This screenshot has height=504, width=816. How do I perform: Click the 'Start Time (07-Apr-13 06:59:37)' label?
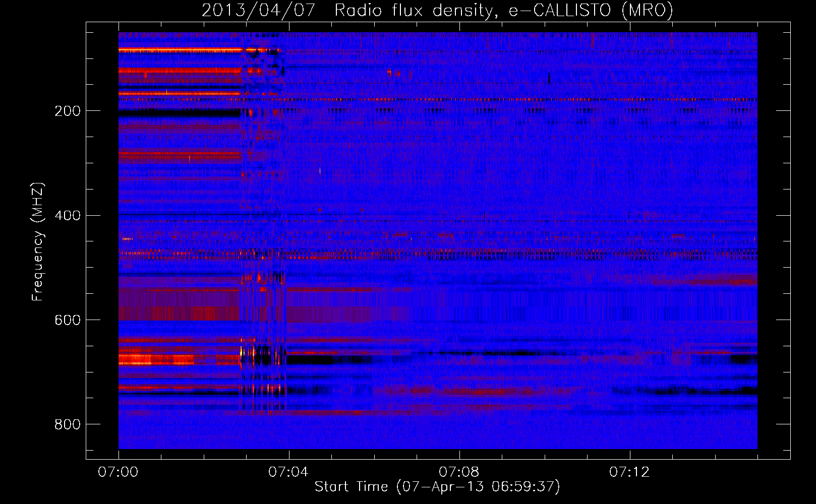pyautogui.click(x=437, y=486)
